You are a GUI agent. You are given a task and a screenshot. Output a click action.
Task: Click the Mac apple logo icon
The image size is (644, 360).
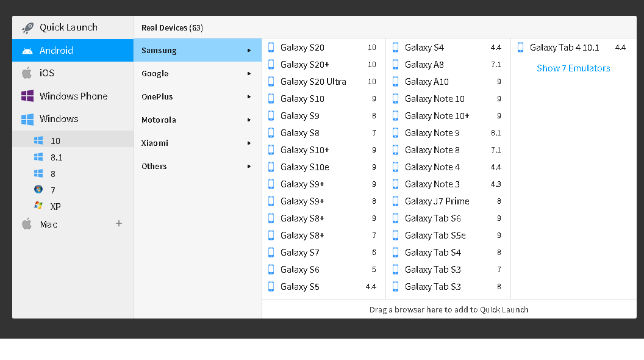(27, 224)
